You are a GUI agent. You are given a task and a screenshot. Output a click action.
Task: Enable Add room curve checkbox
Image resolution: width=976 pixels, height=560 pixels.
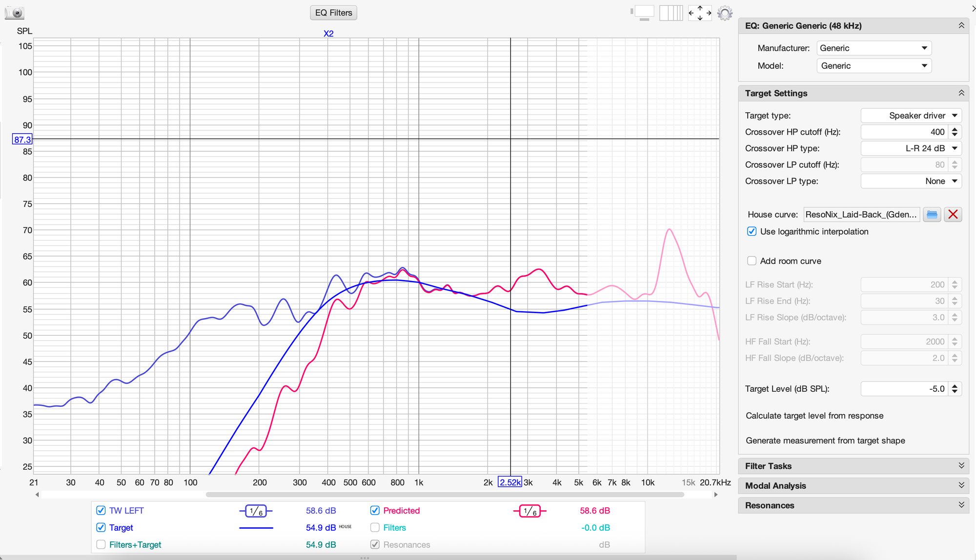tap(752, 261)
